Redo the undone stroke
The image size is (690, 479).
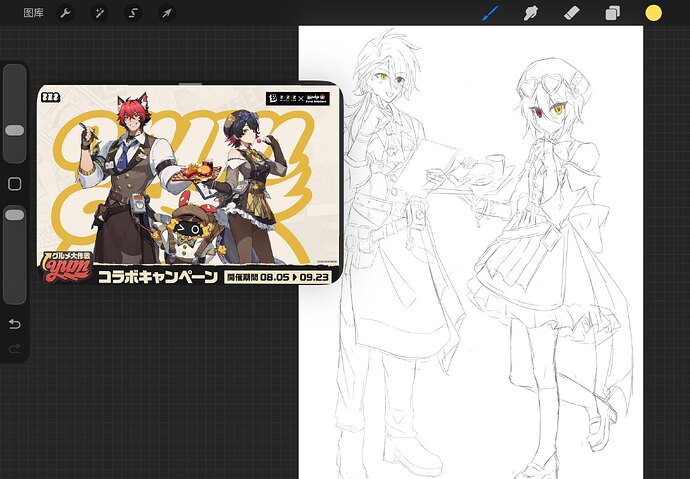click(15, 349)
